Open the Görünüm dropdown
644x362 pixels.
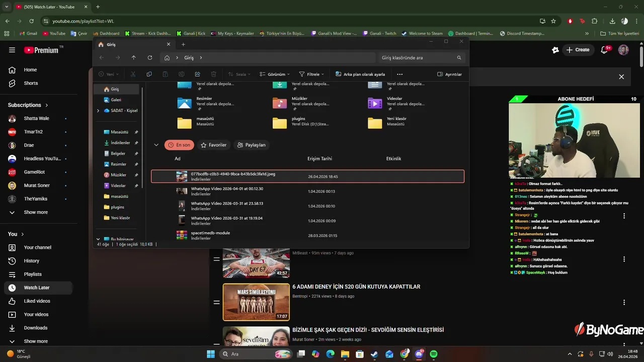[x=275, y=74]
